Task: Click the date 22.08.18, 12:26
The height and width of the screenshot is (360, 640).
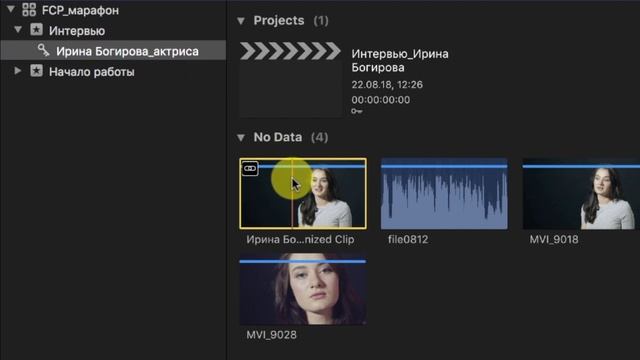Action: coord(387,84)
